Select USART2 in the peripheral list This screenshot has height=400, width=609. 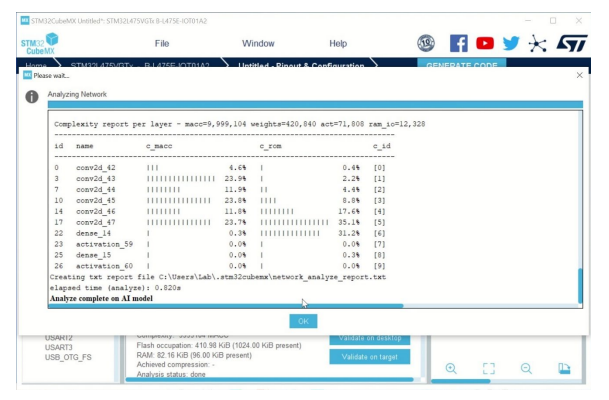click(x=59, y=337)
